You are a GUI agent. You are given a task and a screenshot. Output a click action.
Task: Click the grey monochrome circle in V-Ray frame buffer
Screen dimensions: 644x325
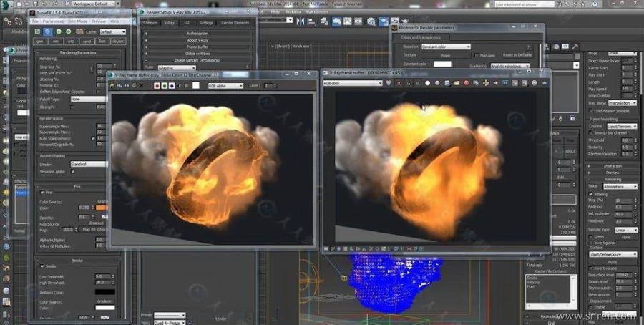[x=437, y=83]
